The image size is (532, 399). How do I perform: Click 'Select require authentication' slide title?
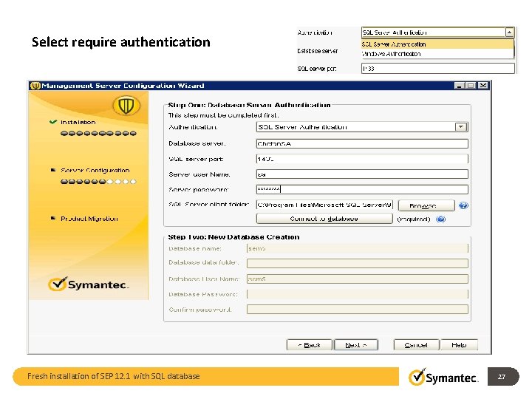pos(121,42)
